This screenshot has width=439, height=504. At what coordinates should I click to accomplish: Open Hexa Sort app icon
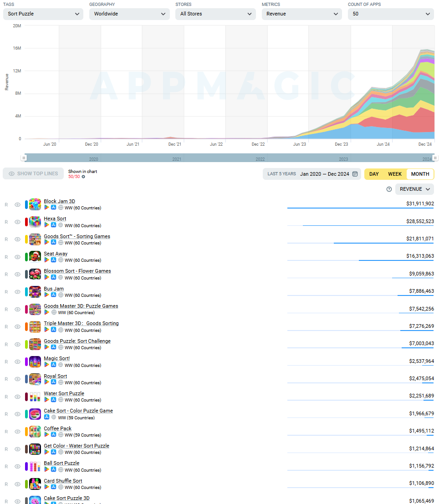[x=35, y=222]
